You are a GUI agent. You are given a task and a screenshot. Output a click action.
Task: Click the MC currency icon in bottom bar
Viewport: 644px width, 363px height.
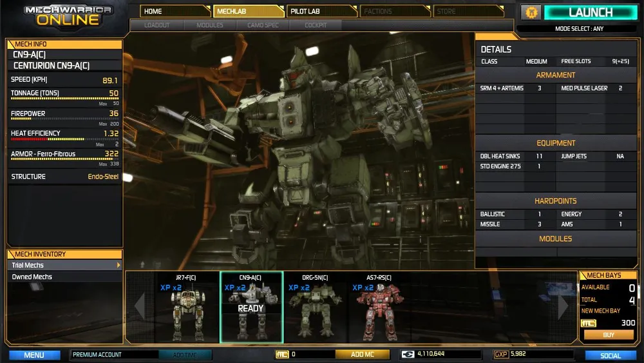pos(282,354)
